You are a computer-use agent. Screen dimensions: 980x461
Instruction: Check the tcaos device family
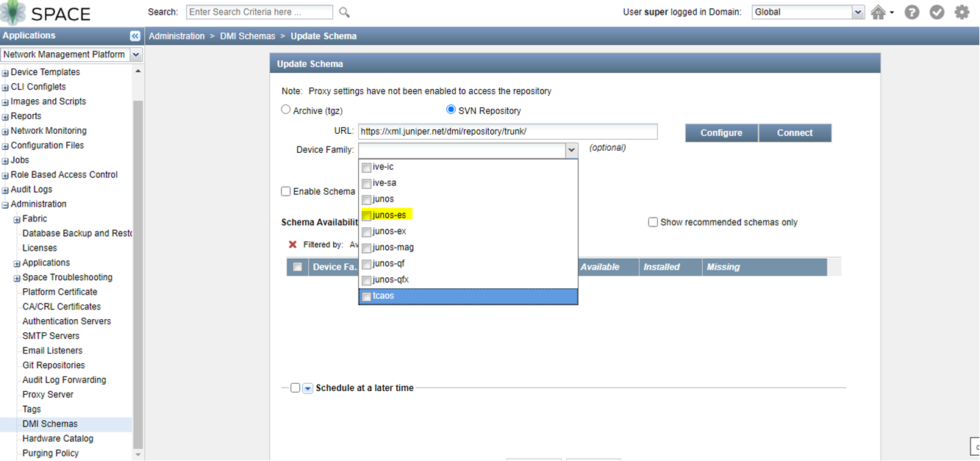(x=366, y=297)
